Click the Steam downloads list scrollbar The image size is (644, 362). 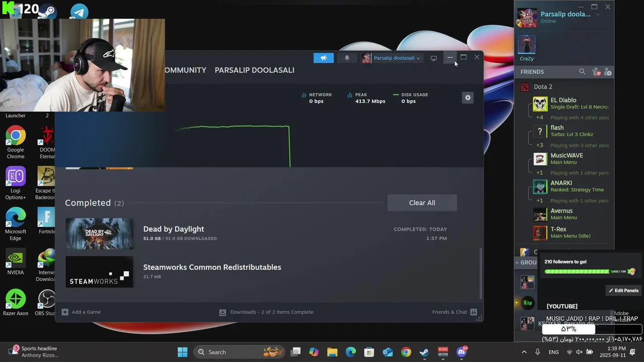(480, 274)
